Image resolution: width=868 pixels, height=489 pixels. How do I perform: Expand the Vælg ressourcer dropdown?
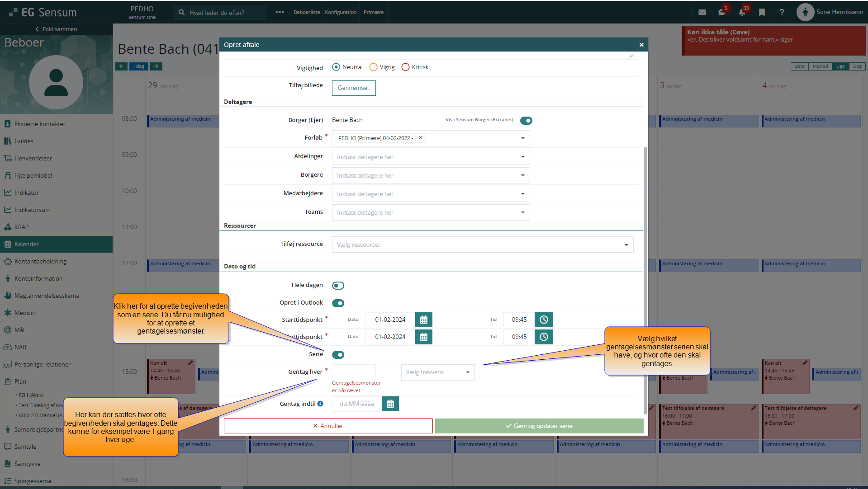coord(482,245)
